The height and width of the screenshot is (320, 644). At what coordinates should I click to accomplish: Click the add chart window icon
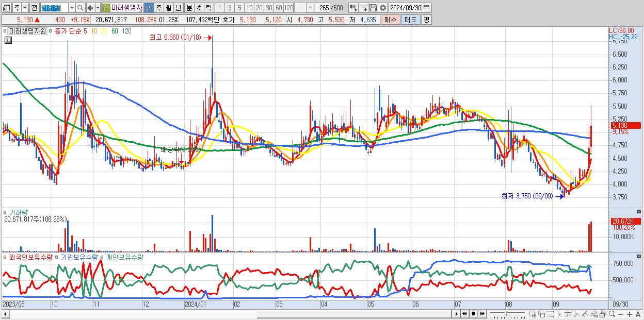[x=533, y=314]
